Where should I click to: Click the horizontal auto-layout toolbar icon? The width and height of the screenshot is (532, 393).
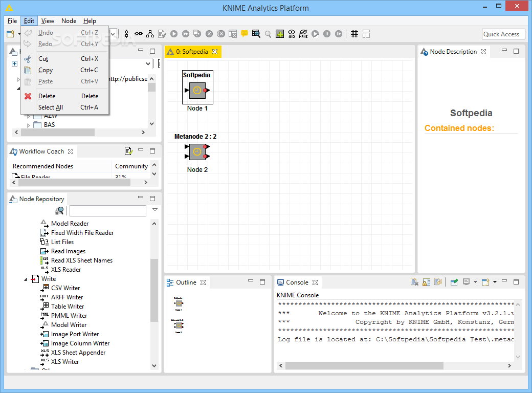[x=139, y=34]
